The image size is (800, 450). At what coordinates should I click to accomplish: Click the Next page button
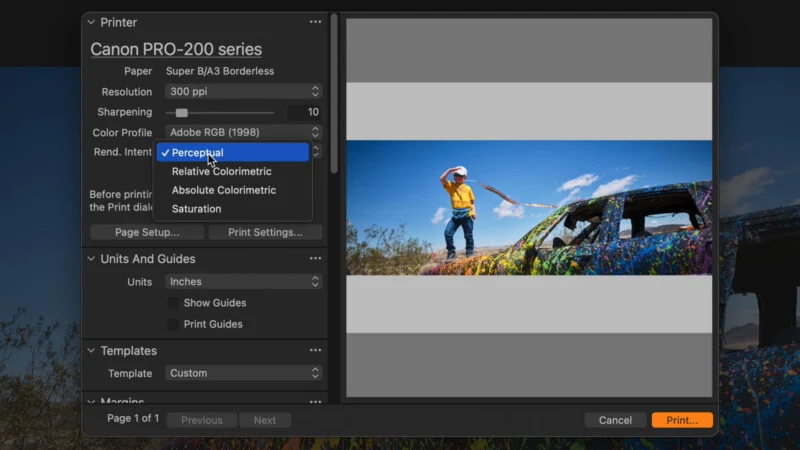click(265, 420)
